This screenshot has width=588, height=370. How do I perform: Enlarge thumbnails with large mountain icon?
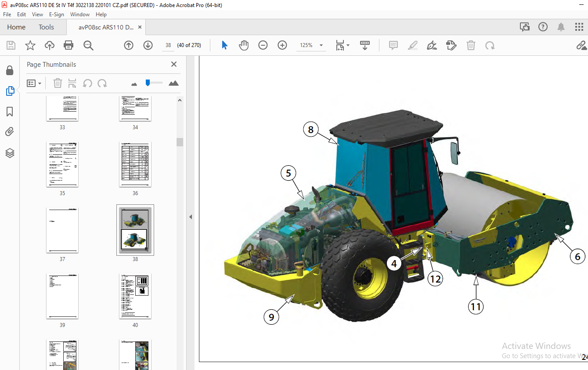coord(174,83)
